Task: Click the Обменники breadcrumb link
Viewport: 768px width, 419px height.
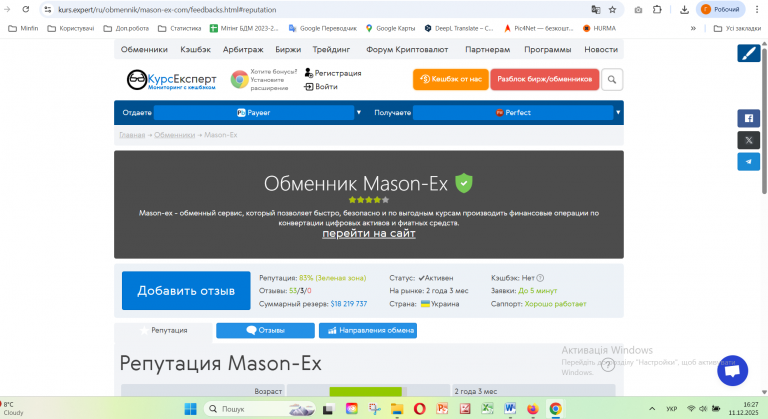Action: (x=174, y=135)
